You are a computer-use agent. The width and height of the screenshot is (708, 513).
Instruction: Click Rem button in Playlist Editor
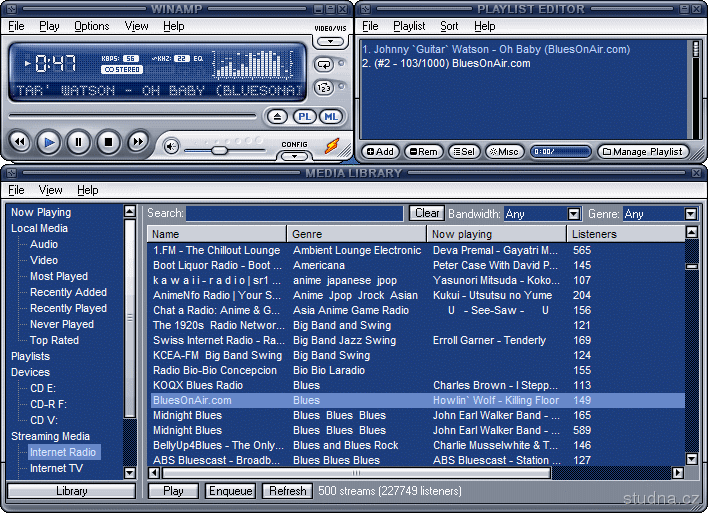pos(424,152)
